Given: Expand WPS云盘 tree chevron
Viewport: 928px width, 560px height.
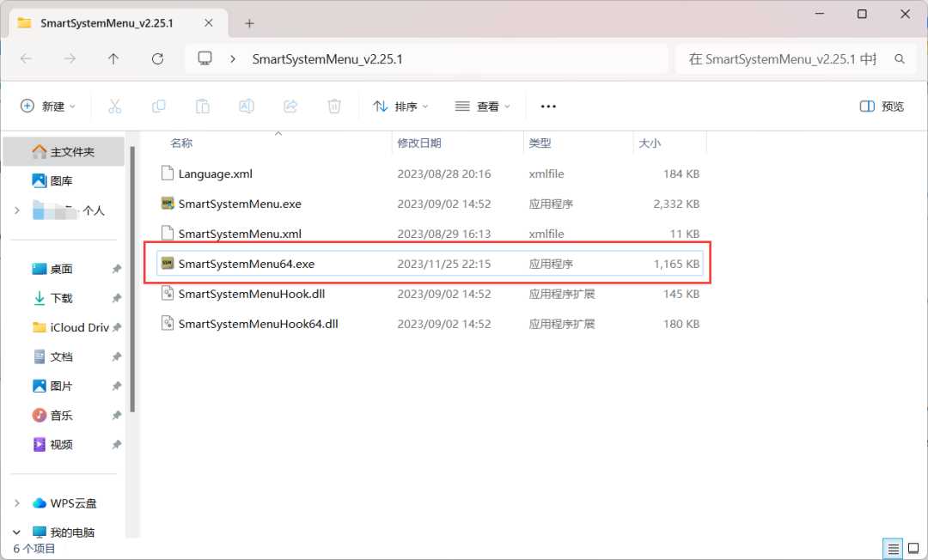Looking at the screenshot, I should pyautogui.click(x=16, y=502).
